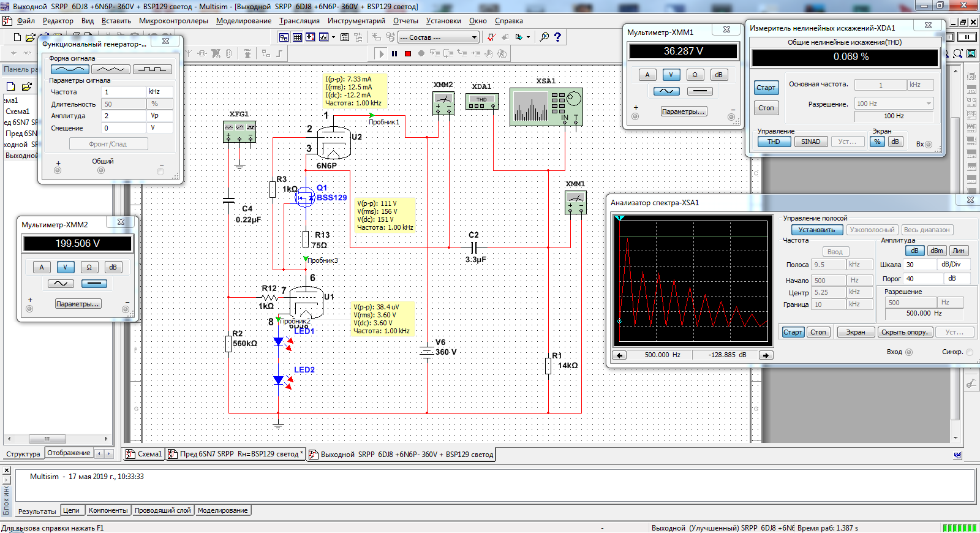Click the open file folder icon in main toolbar
Viewport: 980px width, 533px height.
tap(30, 37)
